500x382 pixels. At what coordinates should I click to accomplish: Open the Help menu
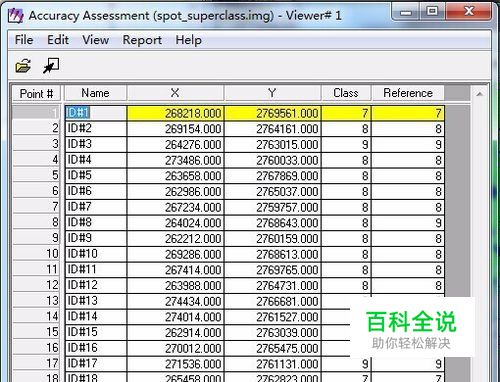[189, 40]
